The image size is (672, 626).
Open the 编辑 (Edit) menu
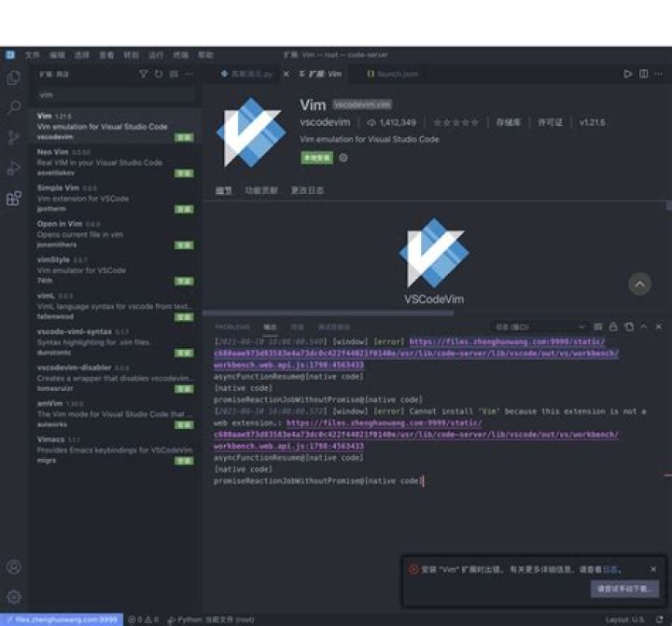pyautogui.click(x=57, y=55)
